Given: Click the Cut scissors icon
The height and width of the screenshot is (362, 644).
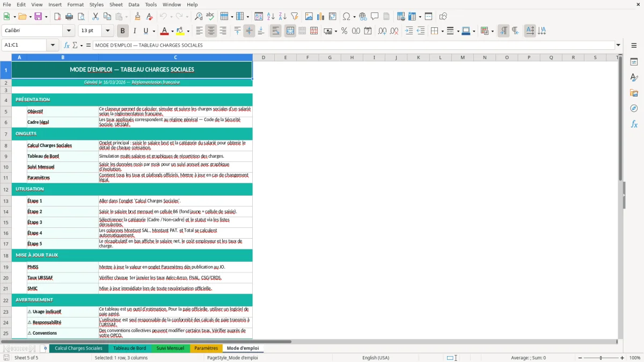Looking at the screenshot, I should [x=95, y=17].
